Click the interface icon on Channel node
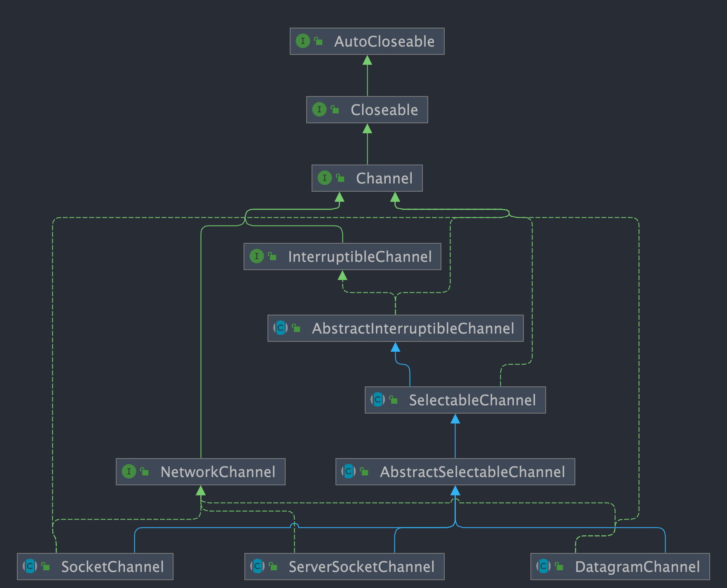Screen dimensions: 727x588 coord(326,178)
